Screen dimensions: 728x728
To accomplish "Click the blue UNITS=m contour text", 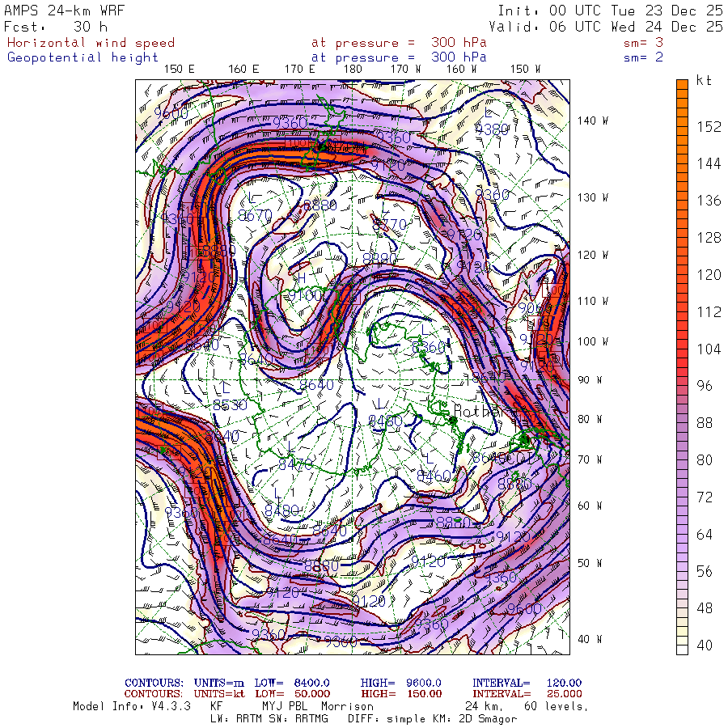I will pyautogui.click(x=219, y=683).
